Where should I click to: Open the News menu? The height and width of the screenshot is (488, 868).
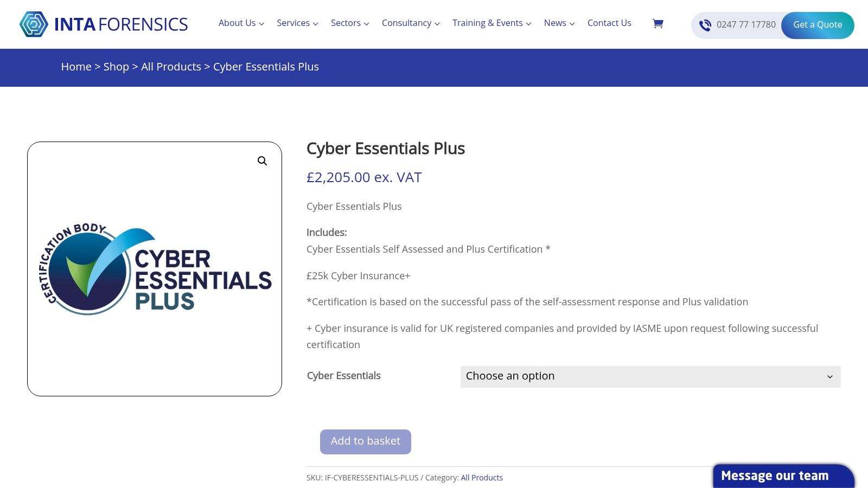[559, 23]
